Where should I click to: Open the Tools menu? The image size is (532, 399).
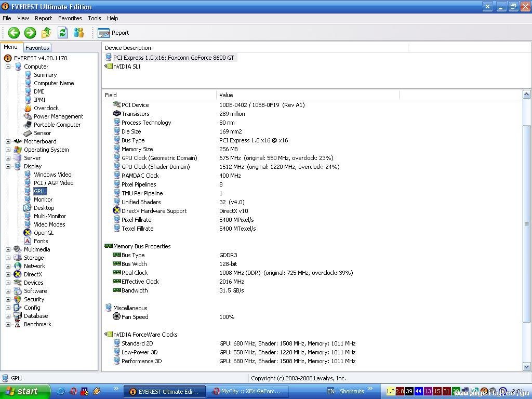pyautogui.click(x=94, y=18)
